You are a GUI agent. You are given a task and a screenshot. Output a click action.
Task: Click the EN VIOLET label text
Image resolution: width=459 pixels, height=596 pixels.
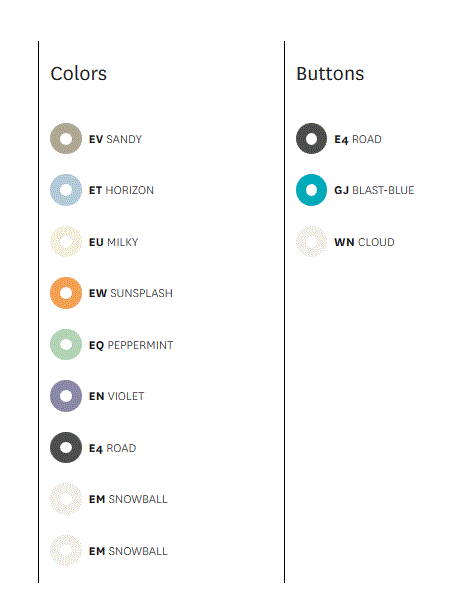pyautogui.click(x=116, y=396)
